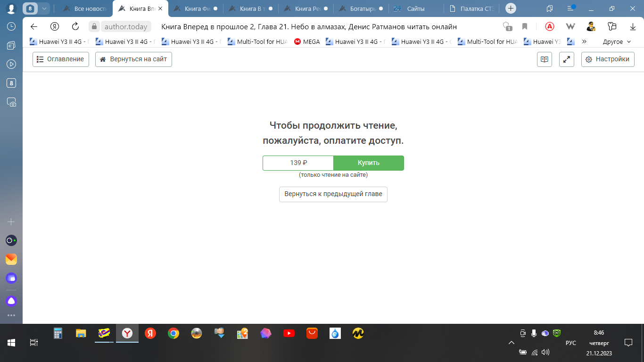Open the screenshot camera icon in sidebar
The height and width of the screenshot is (362, 644).
11,102
